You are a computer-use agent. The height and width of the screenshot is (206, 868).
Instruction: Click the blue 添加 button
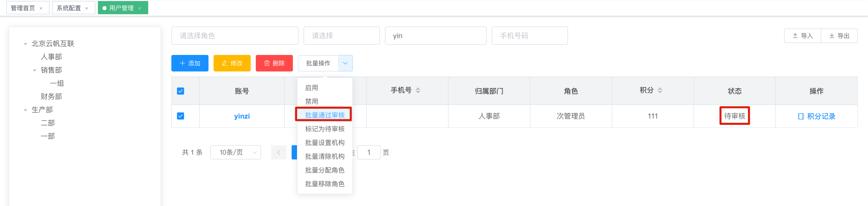point(190,63)
